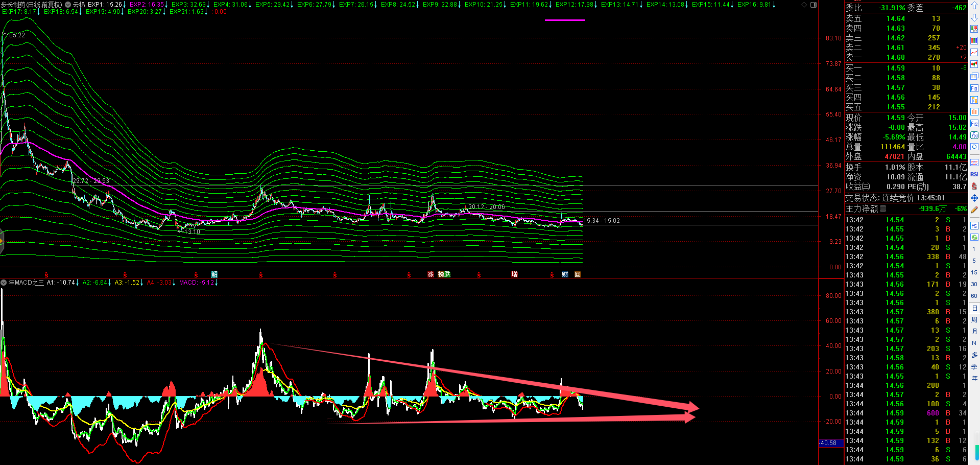Switch to 60-minute period
The width and height of the screenshot is (980, 465).
(x=974, y=296)
